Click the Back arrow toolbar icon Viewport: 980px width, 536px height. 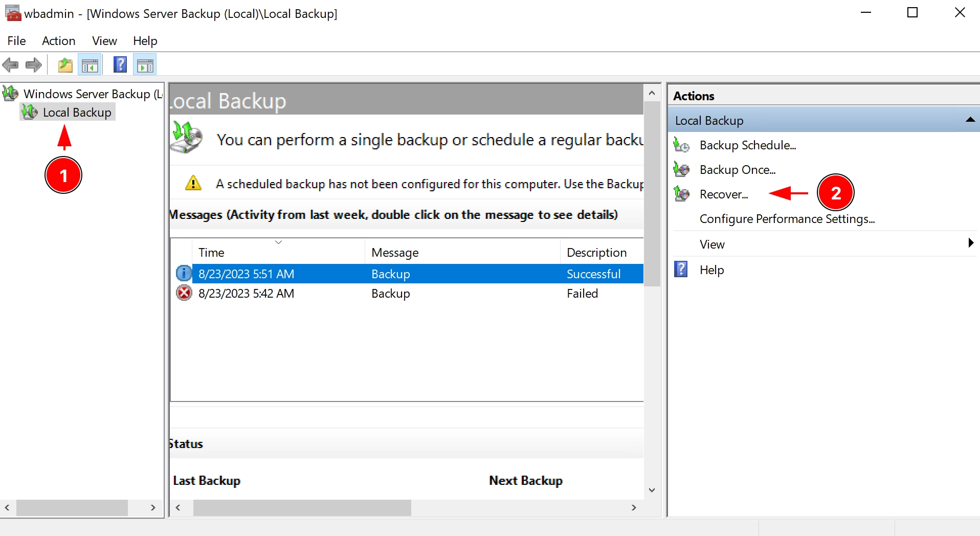[x=10, y=65]
